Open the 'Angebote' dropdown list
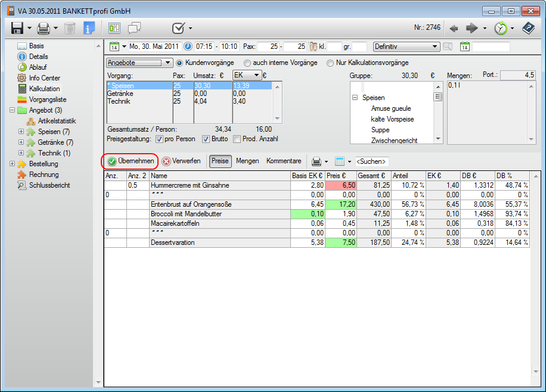This screenshot has height=392, width=546. (139, 63)
